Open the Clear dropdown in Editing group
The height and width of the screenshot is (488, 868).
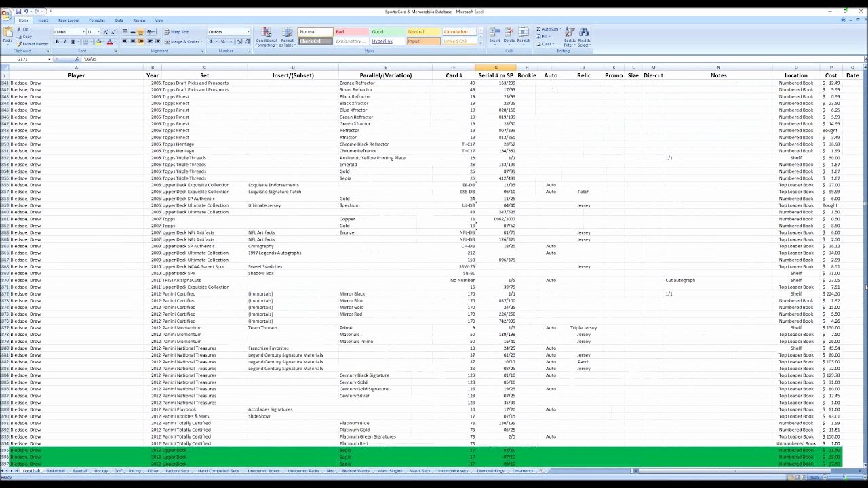(545, 44)
